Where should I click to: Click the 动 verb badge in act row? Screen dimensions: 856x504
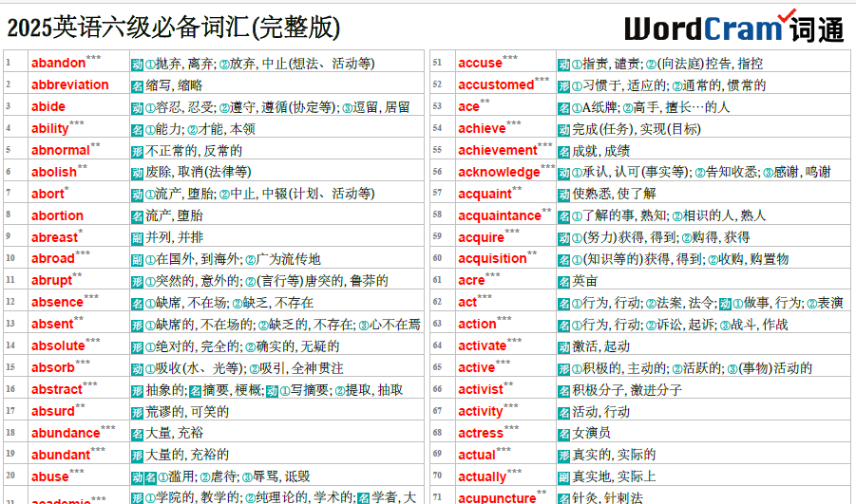(x=724, y=303)
